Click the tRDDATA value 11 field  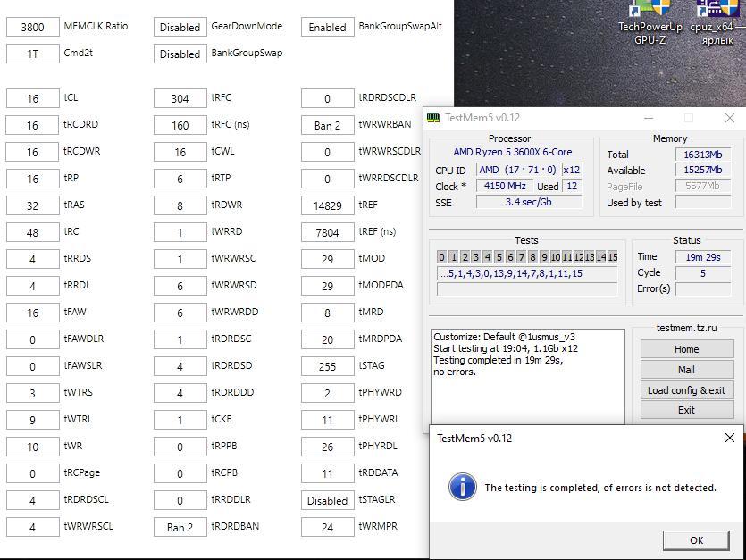coord(328,473)
